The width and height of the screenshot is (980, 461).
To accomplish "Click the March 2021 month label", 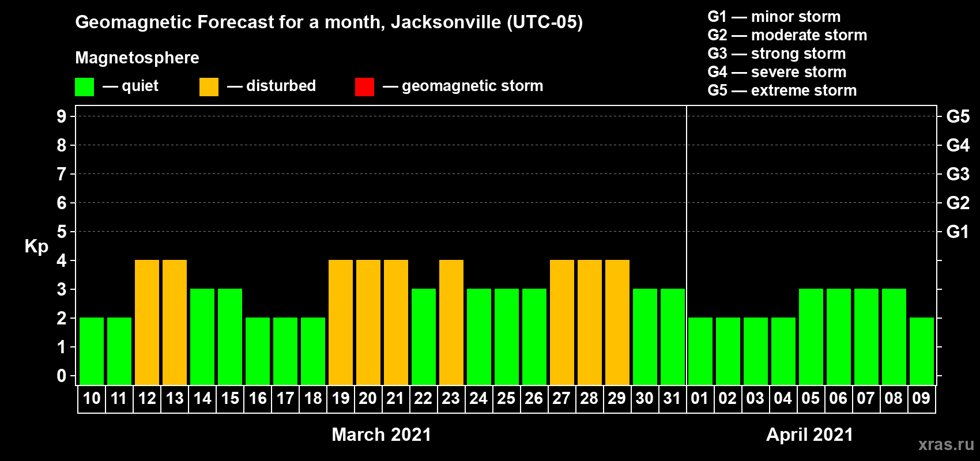I will click(382, 434).
